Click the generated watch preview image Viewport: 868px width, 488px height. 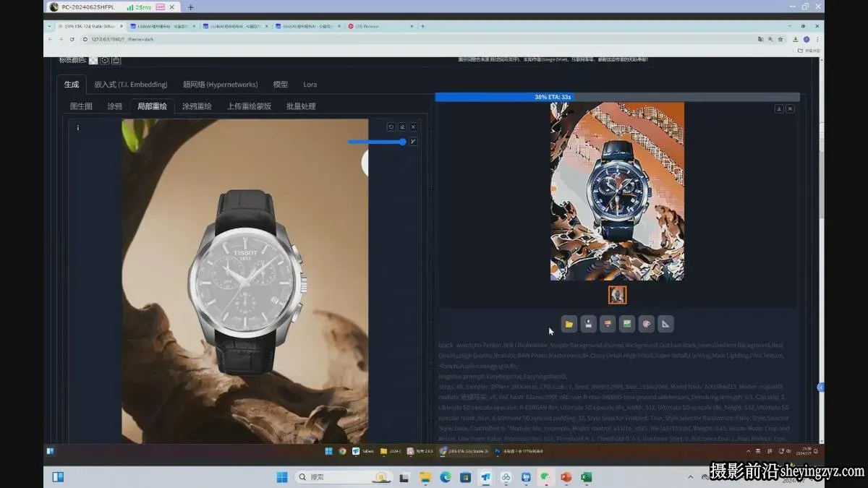point(617,192)
